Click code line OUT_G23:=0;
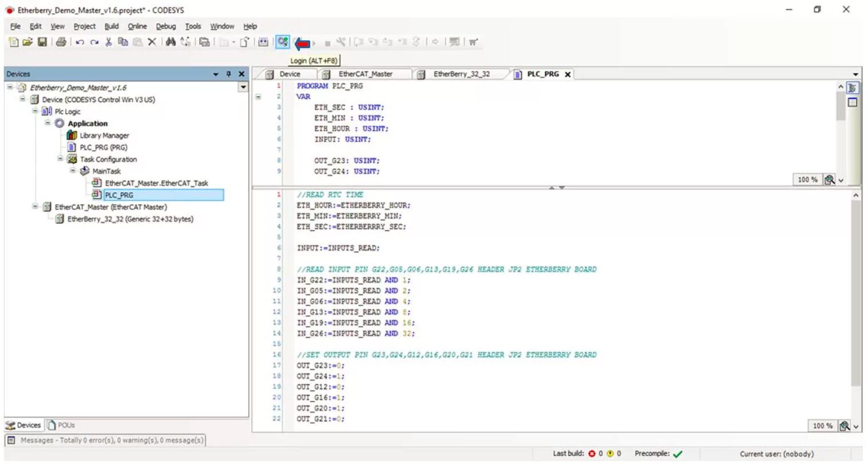Image resolution: width=868 pixels, height=465 pixels. click(x=320, y=365)
